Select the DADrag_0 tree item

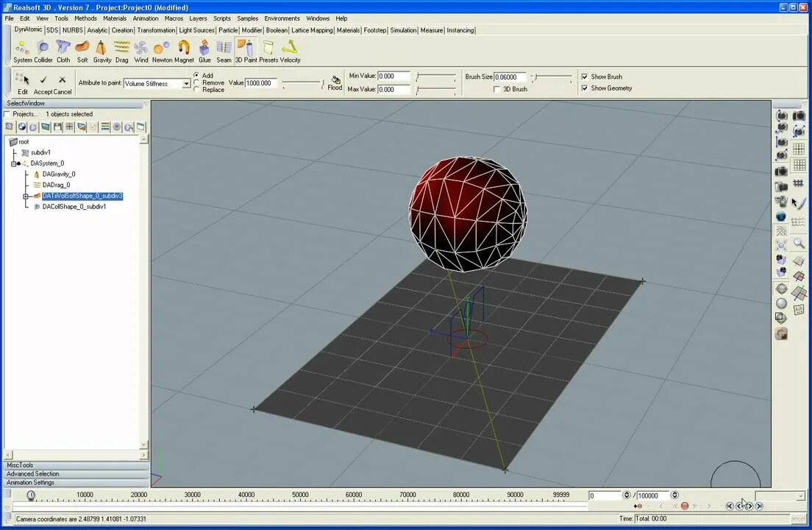click(56, 185)
